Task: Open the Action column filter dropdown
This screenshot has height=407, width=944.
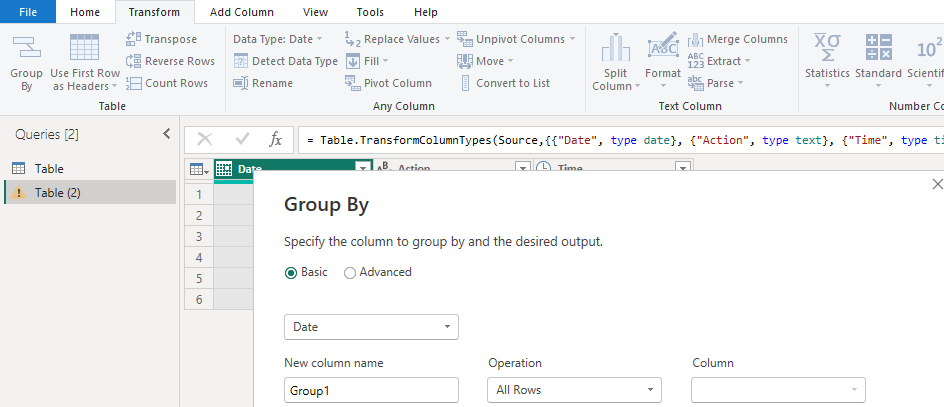Action: coord(523,169)
